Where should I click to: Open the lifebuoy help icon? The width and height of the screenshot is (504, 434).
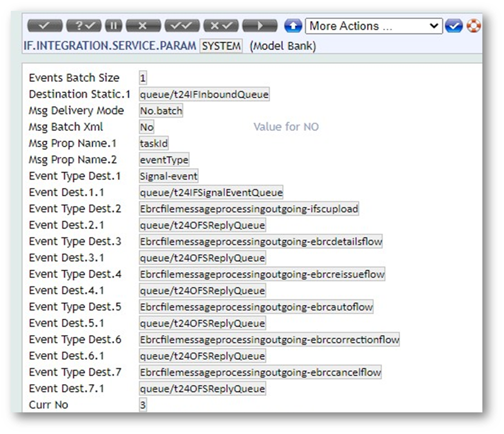[473, 26]
